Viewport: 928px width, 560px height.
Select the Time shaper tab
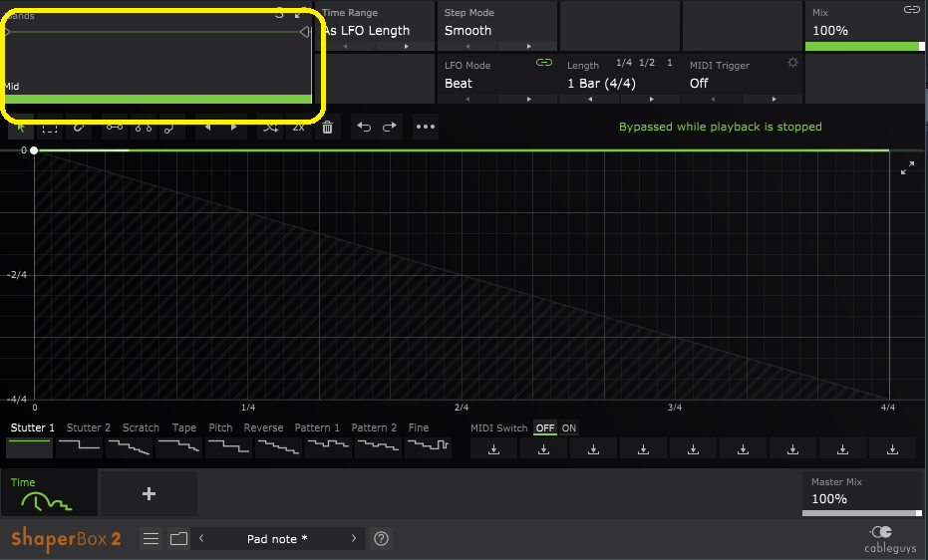click(x=49, y=494)
